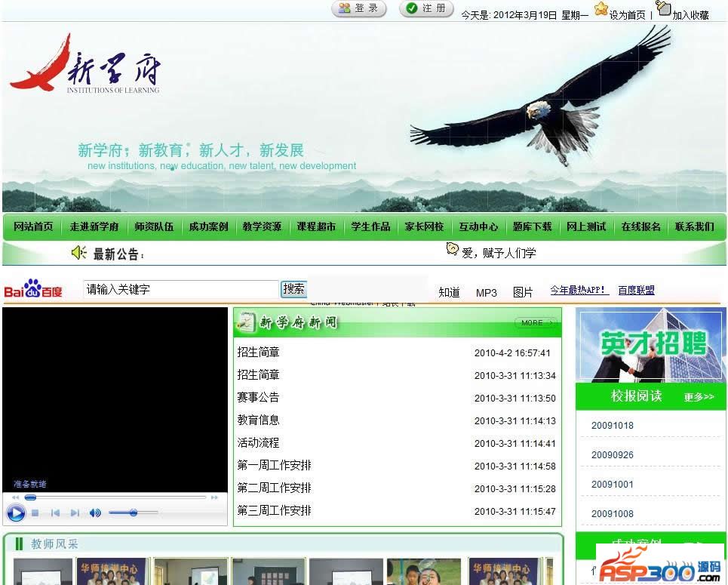728x585 pixels.
Task: Click the smiley icon in the announcement ticker
Action: point(452,249)
